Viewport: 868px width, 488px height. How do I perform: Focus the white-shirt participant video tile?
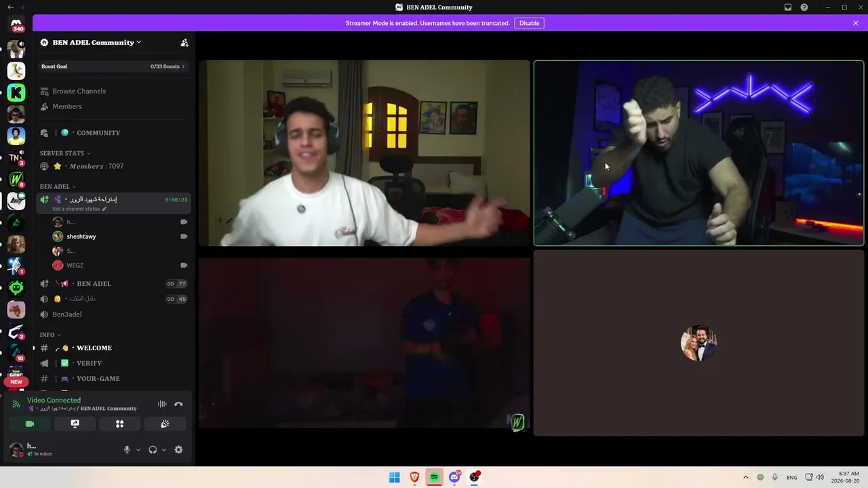(364, 153)
